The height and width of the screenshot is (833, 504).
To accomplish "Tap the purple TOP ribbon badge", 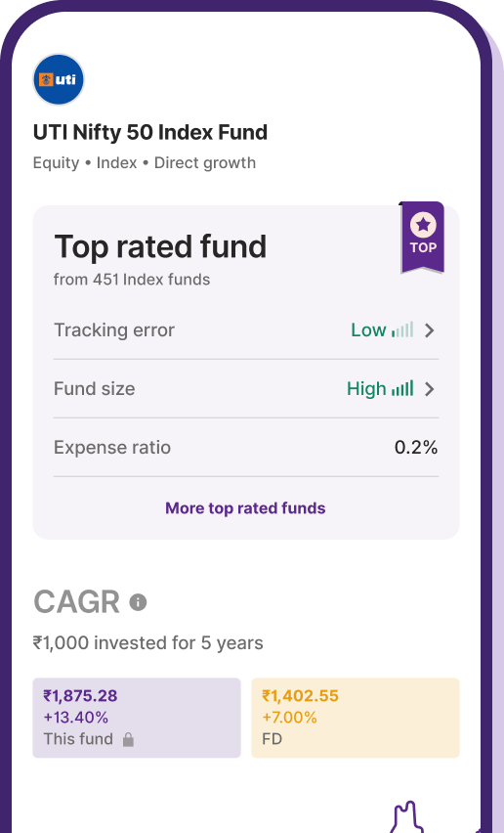I will [422, 238].
